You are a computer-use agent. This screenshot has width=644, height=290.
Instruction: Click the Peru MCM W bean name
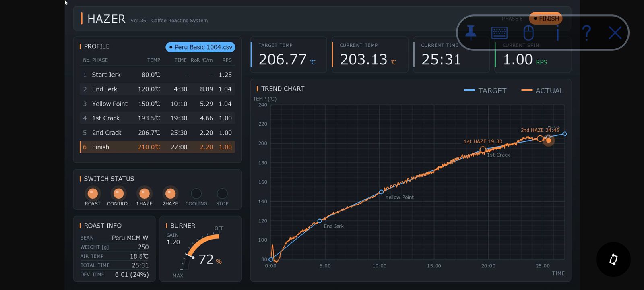click(x=130, y=238)
